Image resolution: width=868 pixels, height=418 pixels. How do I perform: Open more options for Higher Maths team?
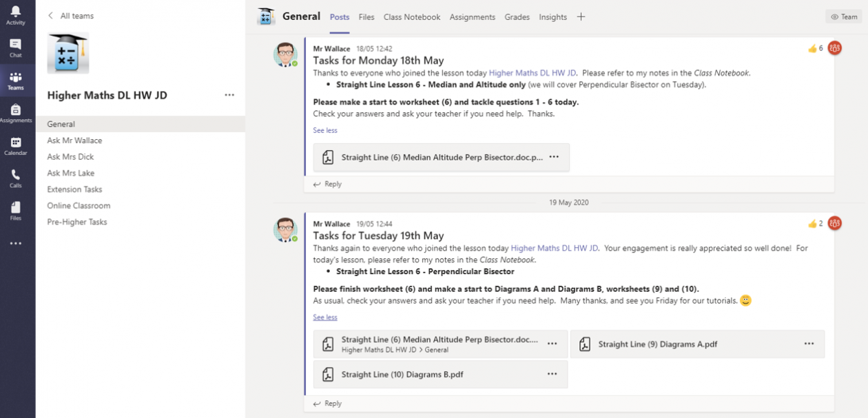tap(229, 95)
